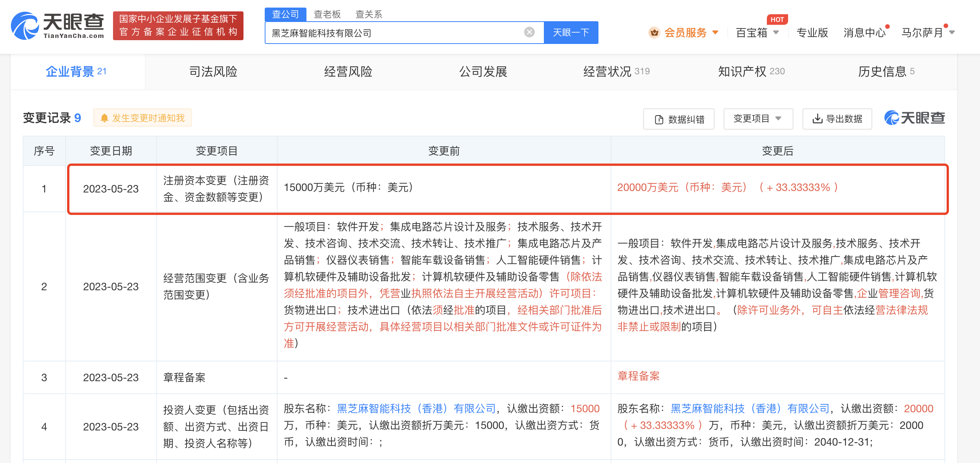Open the 消息中心 link
This screenshot has height=463, width=980.
[864, 33]
